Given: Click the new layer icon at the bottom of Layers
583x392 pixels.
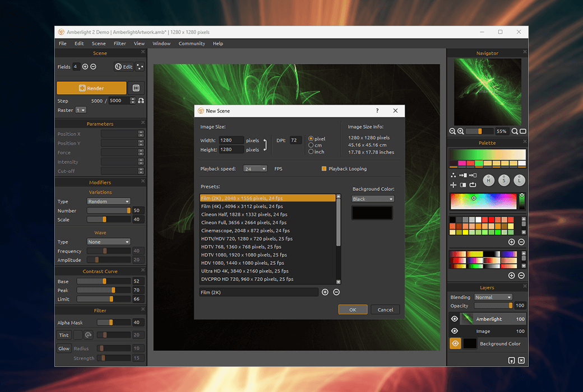Looking at the screenshot, I should 512,361.
